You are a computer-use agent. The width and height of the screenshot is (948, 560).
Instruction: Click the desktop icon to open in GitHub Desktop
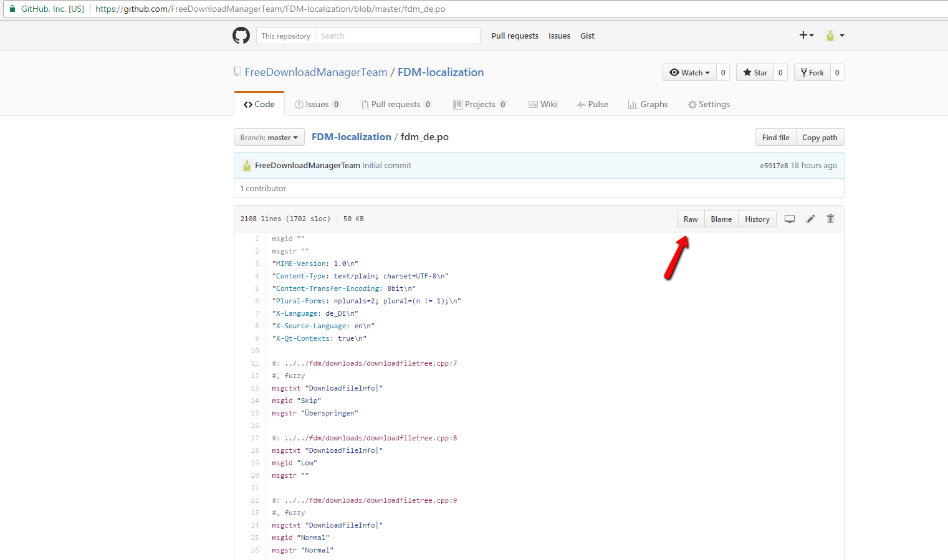[790, 219]
